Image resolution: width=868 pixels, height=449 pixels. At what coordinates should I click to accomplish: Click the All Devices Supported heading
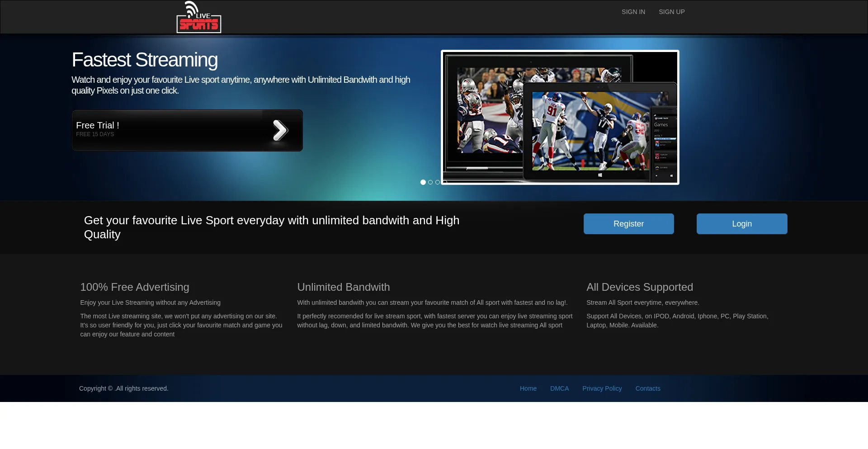(639, 287)
